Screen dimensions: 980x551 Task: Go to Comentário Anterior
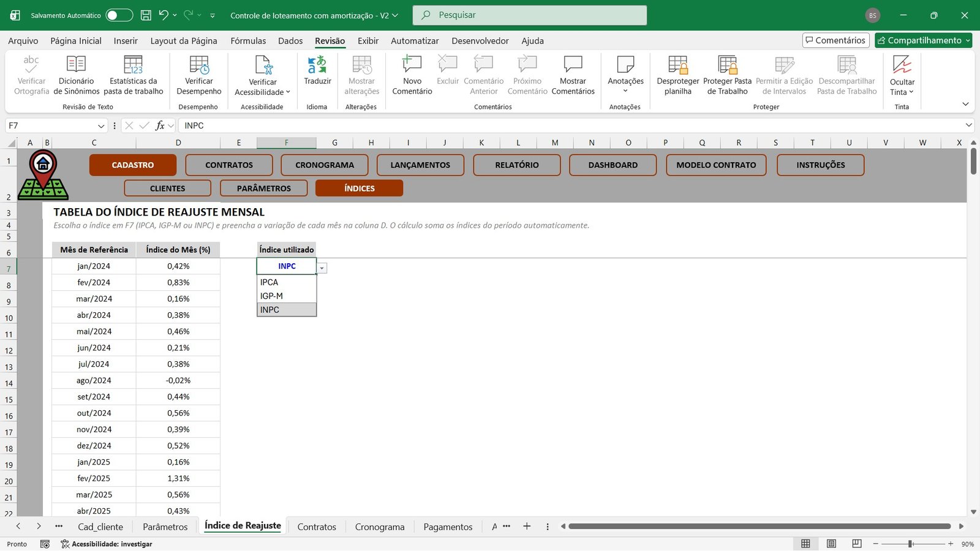(483, 75)
